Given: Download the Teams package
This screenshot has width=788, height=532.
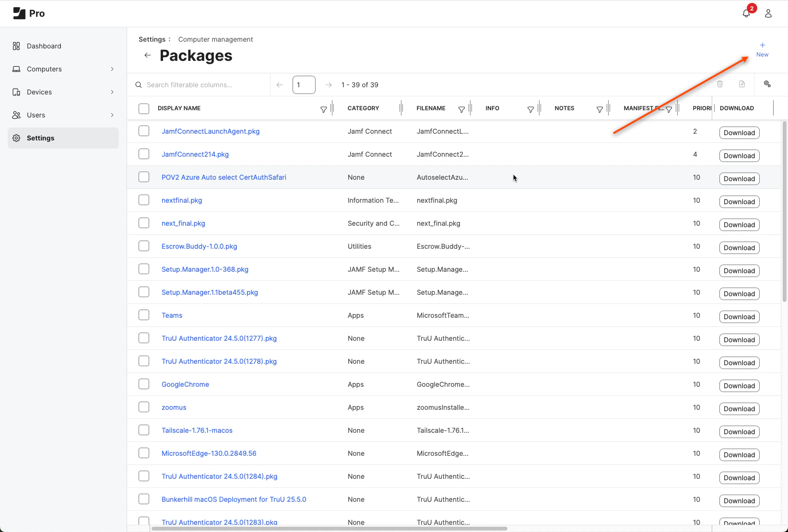Looking at the screenshot, I should pos(739,317).
